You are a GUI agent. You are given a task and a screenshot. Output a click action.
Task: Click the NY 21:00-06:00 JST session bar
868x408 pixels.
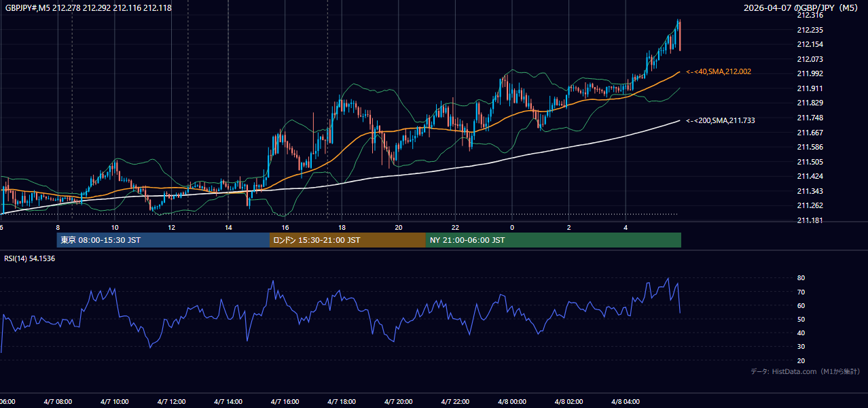[x=554, y=240]
